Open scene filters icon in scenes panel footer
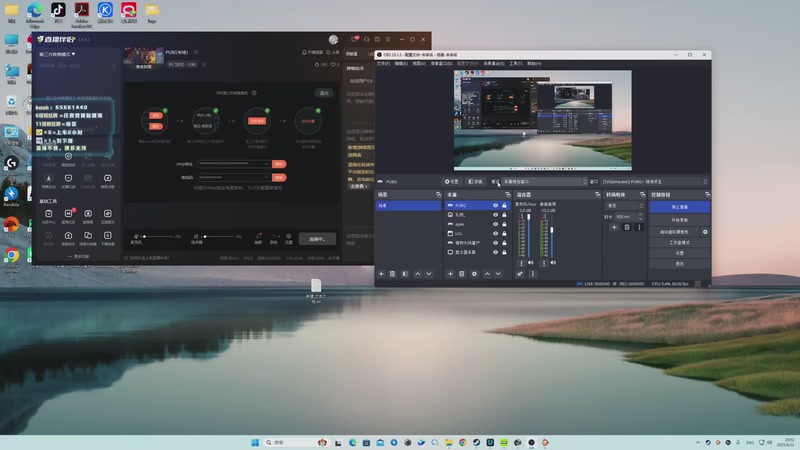Viewport: 800px width, 450px height. (x=405, y=274)
